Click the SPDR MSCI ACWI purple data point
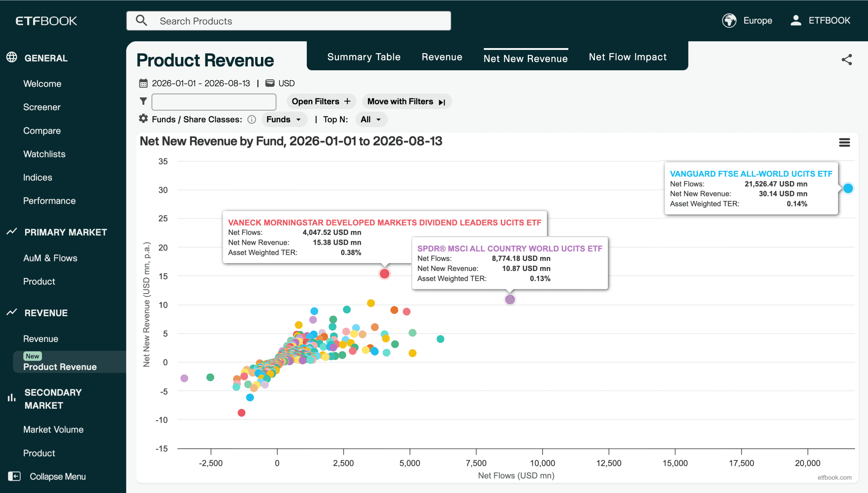Screen dimensions: 868x493 click(x=510, y=300)
